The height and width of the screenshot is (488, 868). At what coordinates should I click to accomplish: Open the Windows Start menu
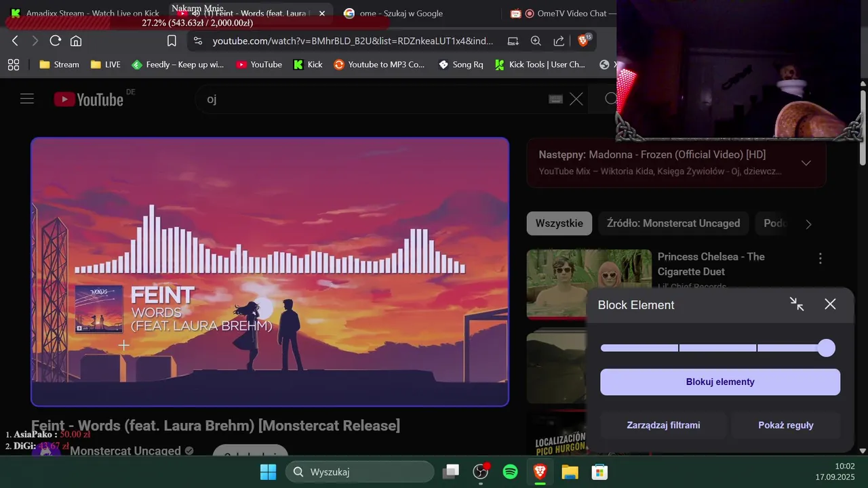click(269, 472)
